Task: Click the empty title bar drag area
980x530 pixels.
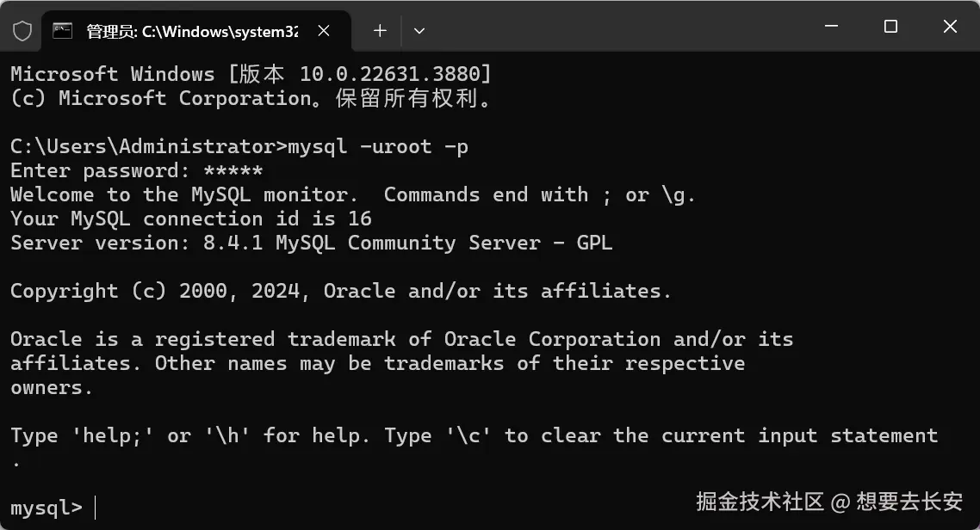Action: point(625,26)
